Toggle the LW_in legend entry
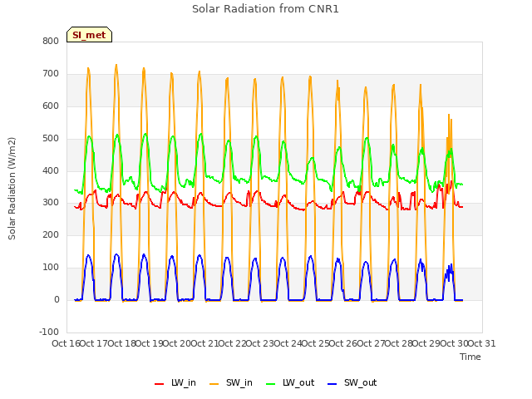Viewport: 532px width, 399px height. (x=175, y=382)
